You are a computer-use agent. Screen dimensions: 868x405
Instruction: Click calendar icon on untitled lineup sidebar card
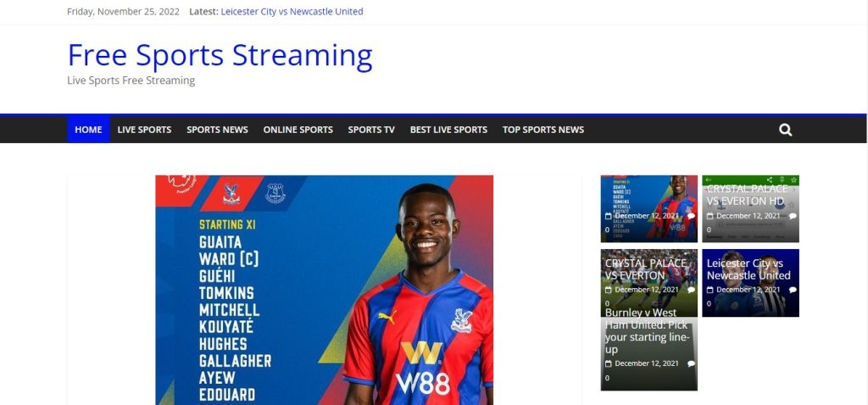click(x=609, y=216)
